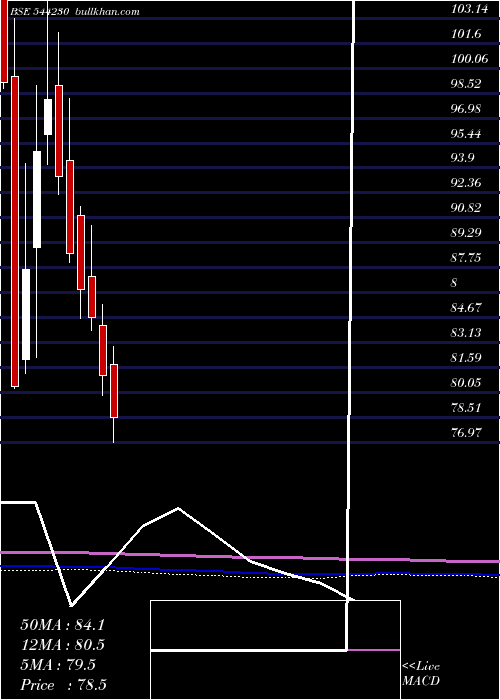Click the '50MA : 84.1' readout

coord(62,625)
